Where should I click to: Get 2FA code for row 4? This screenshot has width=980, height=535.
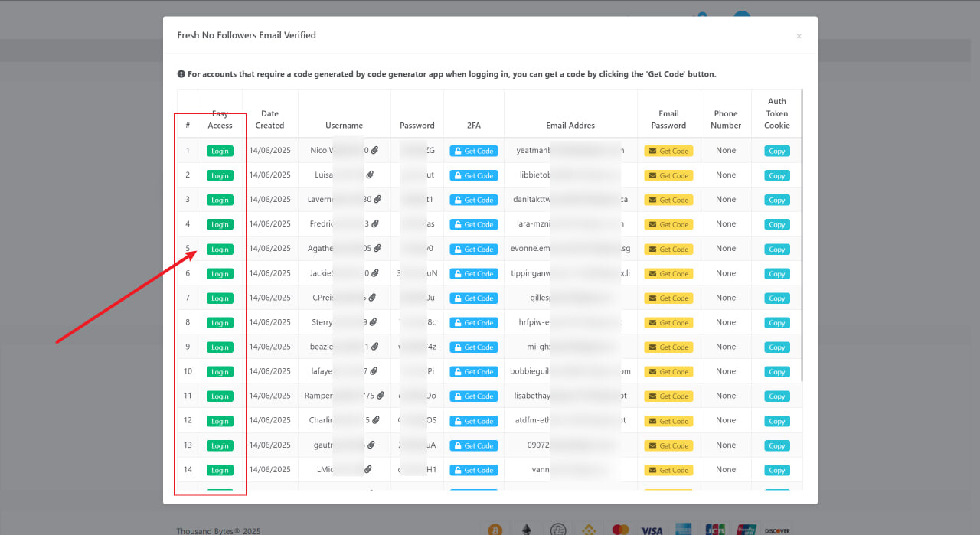474,224
